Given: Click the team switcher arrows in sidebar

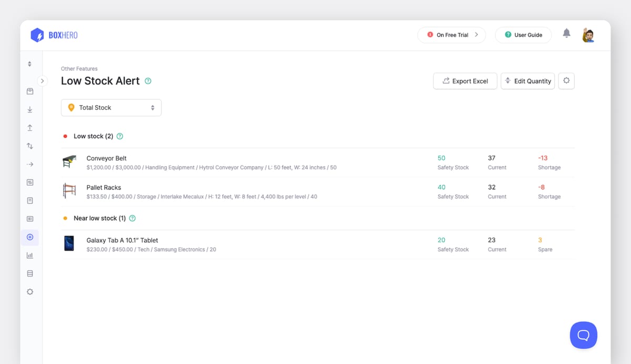Looking at the screenshot, I should 29,64.
